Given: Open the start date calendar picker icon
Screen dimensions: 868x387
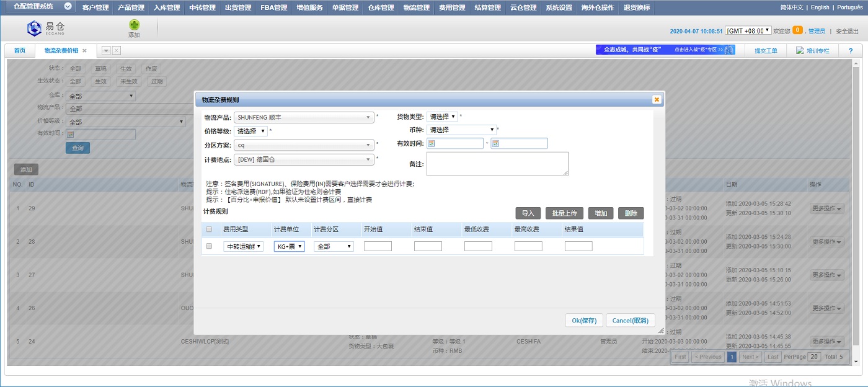Looking at the screenshot, I should [432, 144].
